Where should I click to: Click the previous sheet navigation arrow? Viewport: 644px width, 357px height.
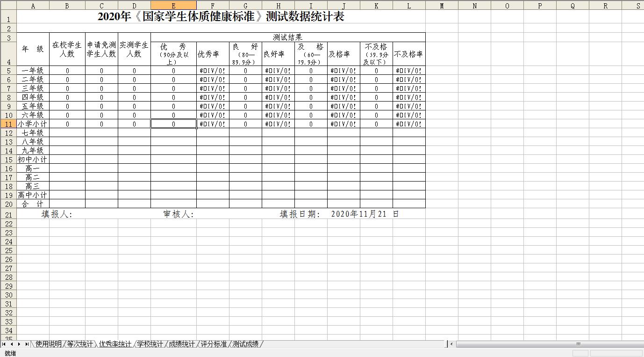[x=12, y=344]
